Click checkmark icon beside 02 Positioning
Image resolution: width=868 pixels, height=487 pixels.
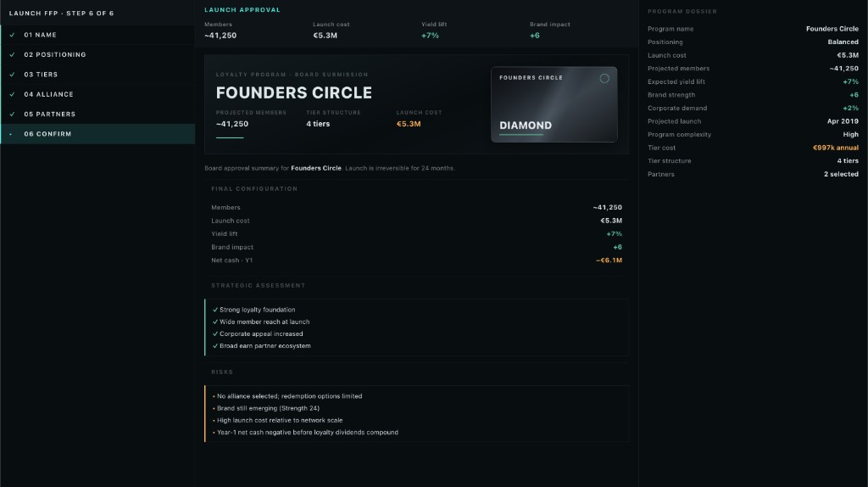point(12,55)
